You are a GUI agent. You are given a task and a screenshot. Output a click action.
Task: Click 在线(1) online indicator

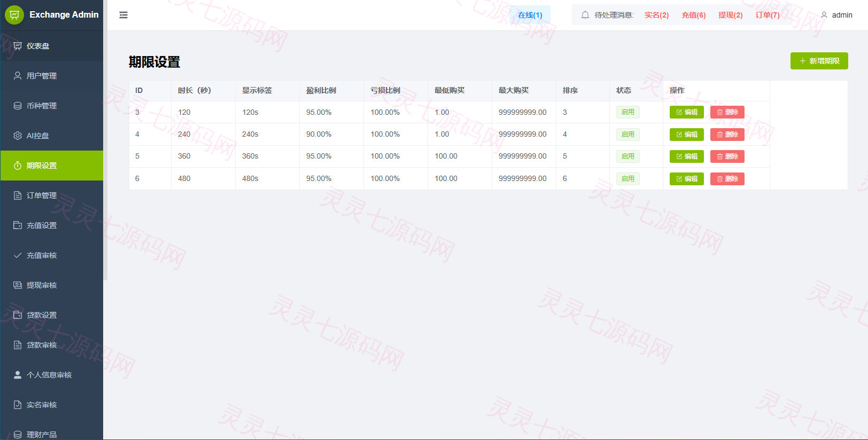pos(530,15)
